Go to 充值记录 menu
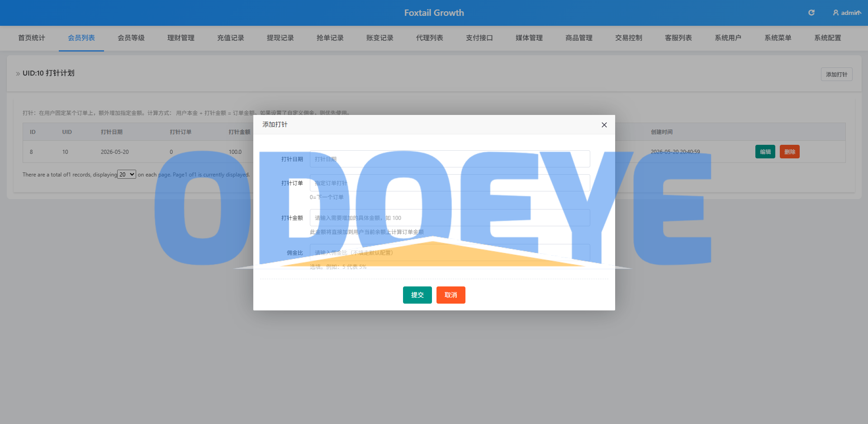868x424 pixels. 231,38
